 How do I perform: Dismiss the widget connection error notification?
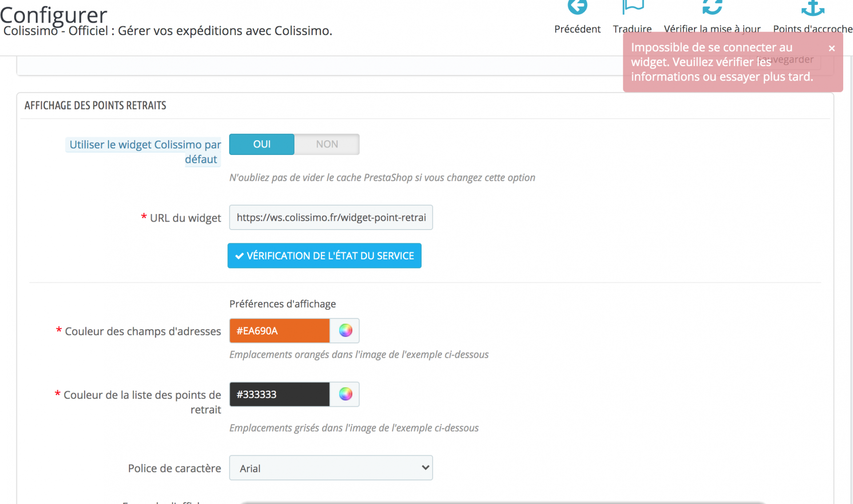tap(832, 48)
